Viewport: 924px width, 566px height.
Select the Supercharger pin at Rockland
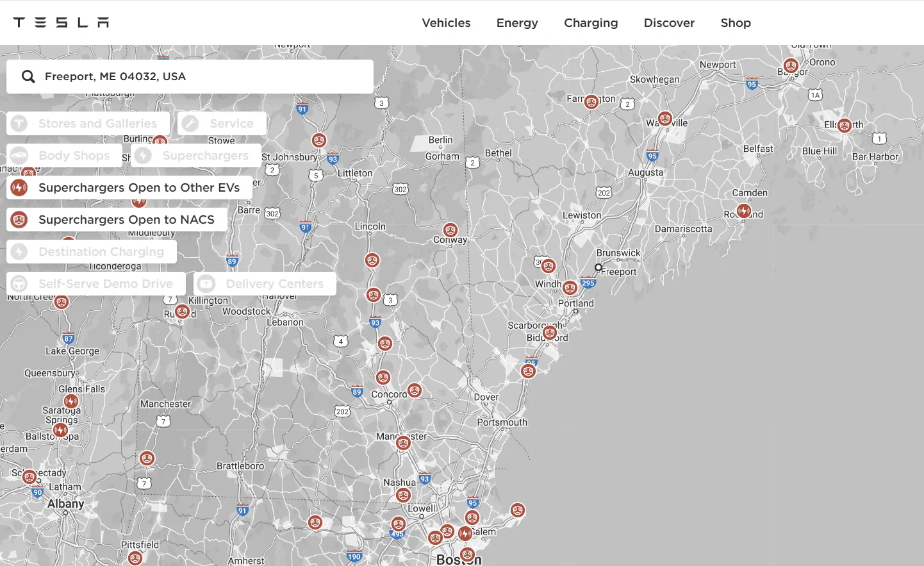[x=744, y=211]
